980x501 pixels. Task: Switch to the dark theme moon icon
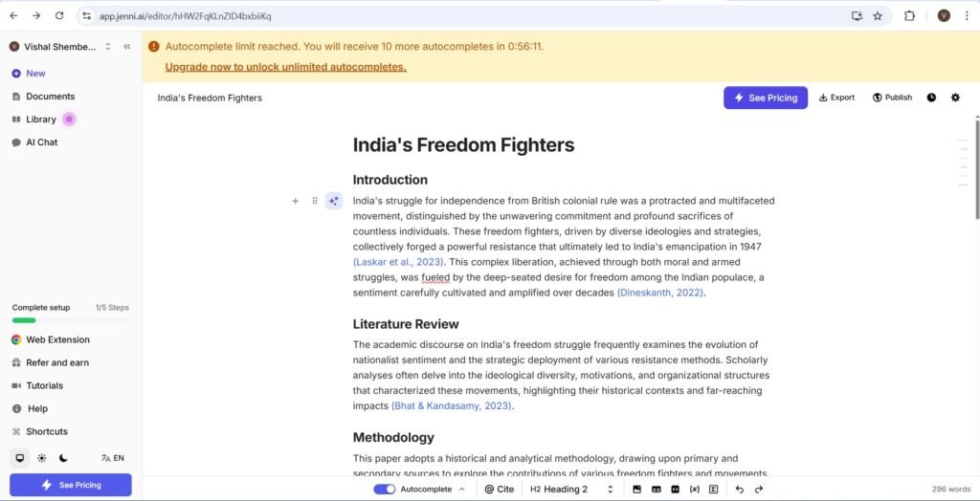pyautogui.click(x=64, y=458)
